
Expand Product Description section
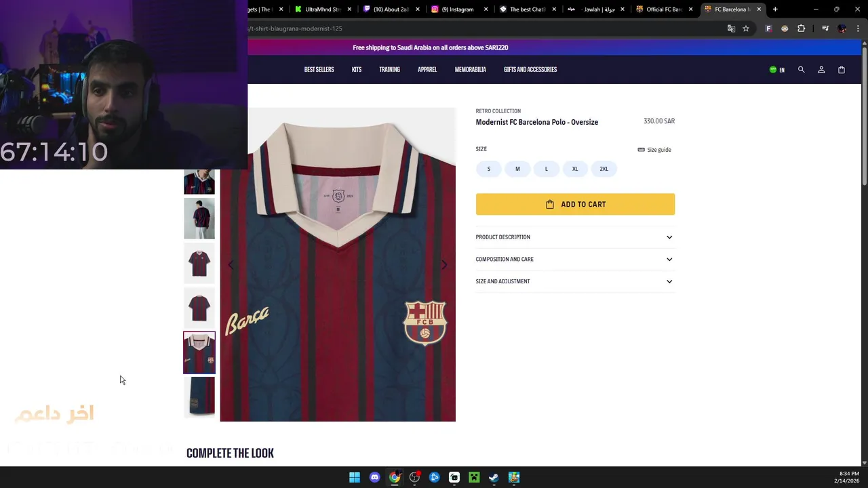tap(575, 237)
